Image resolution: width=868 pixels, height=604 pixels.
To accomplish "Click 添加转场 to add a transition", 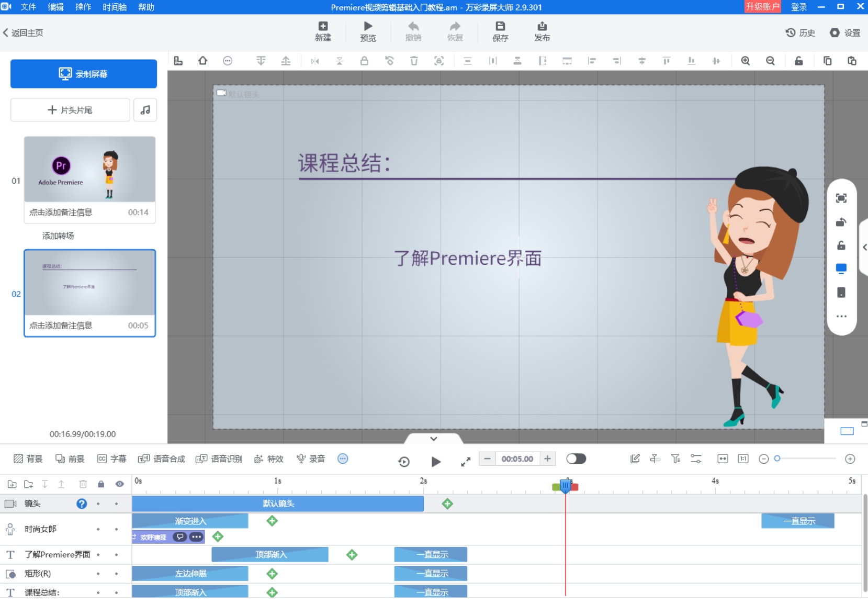I will click(58, 236).
